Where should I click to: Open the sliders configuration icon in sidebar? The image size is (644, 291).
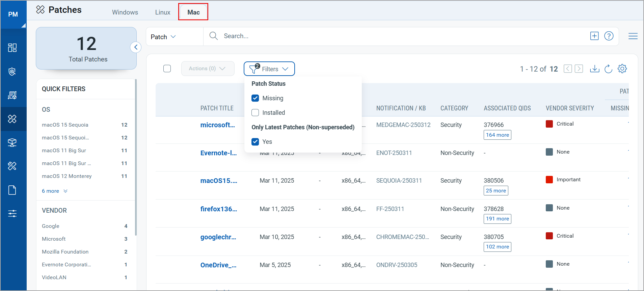click(12, 213)
